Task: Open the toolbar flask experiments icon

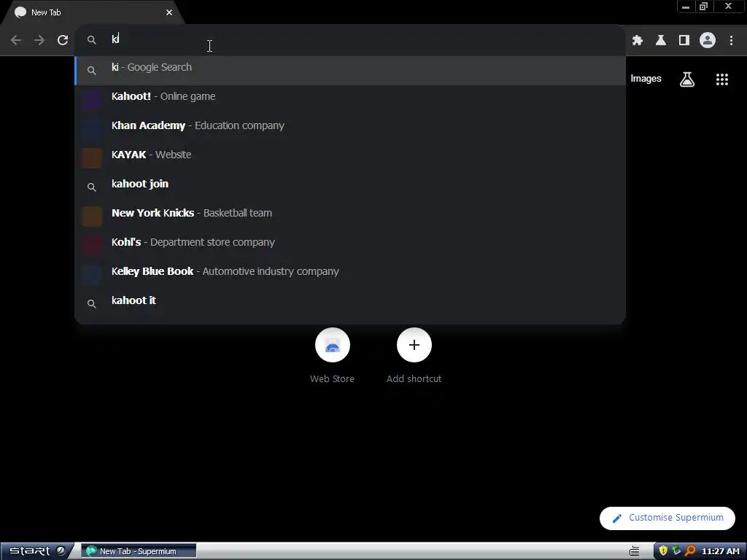Action: pos(661,41)
